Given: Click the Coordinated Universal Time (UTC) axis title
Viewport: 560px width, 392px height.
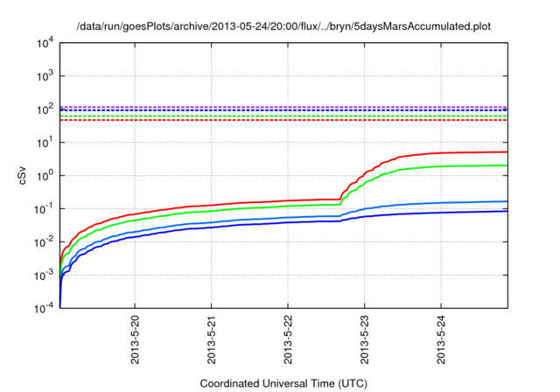Looking at the screenshot, I should pos(283,384).
